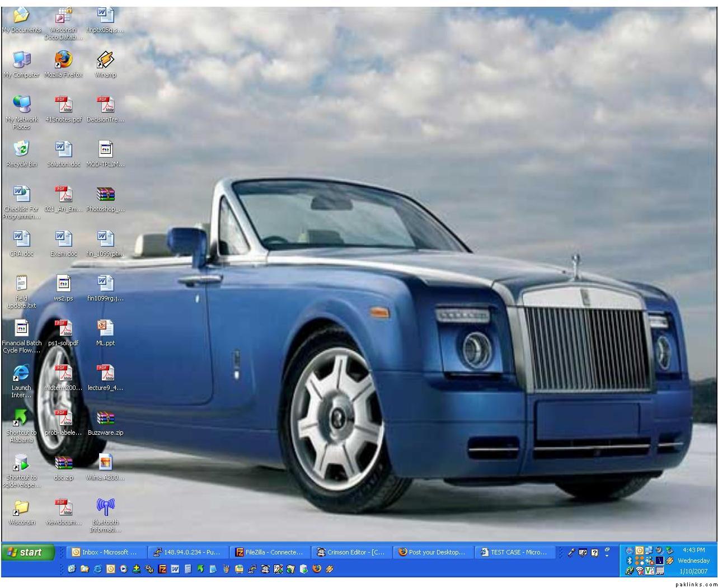Open the Start menu
Screen dimensions: 718x588
pyautogui.click(x=29, y=552)
